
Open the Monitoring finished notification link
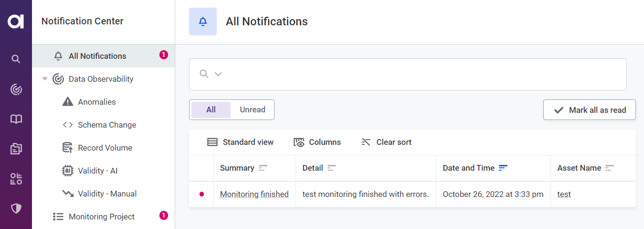pos(254,194)
